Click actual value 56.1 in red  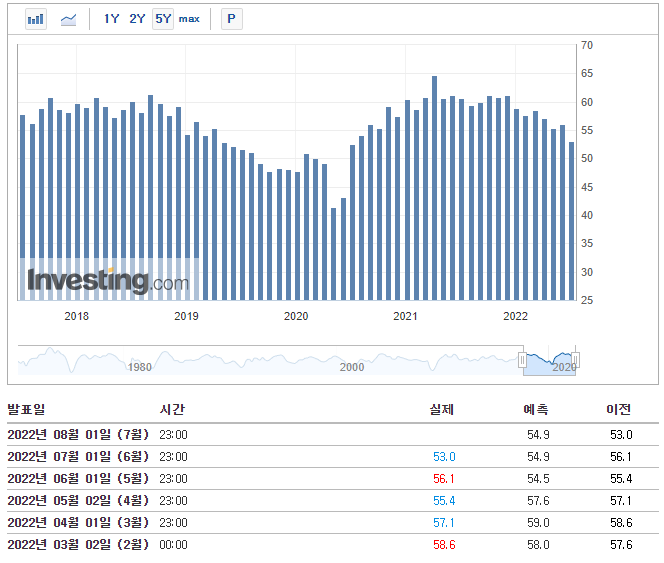tap(444, 479)
